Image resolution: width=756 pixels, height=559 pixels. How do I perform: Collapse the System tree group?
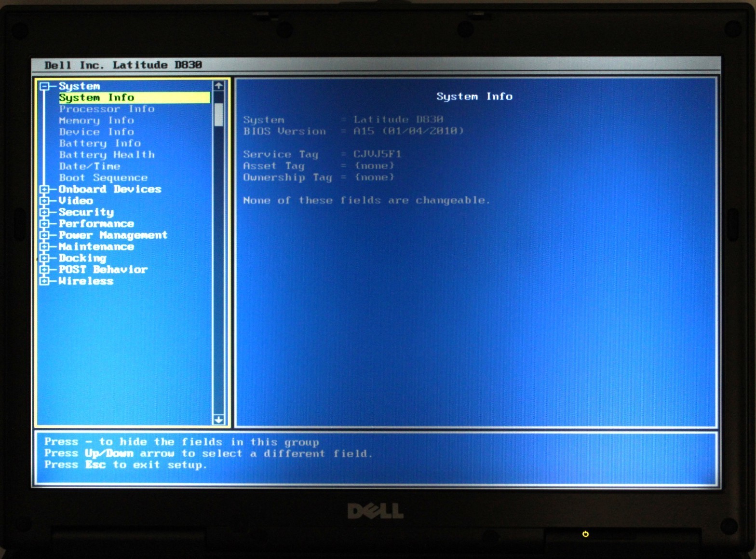44,86
